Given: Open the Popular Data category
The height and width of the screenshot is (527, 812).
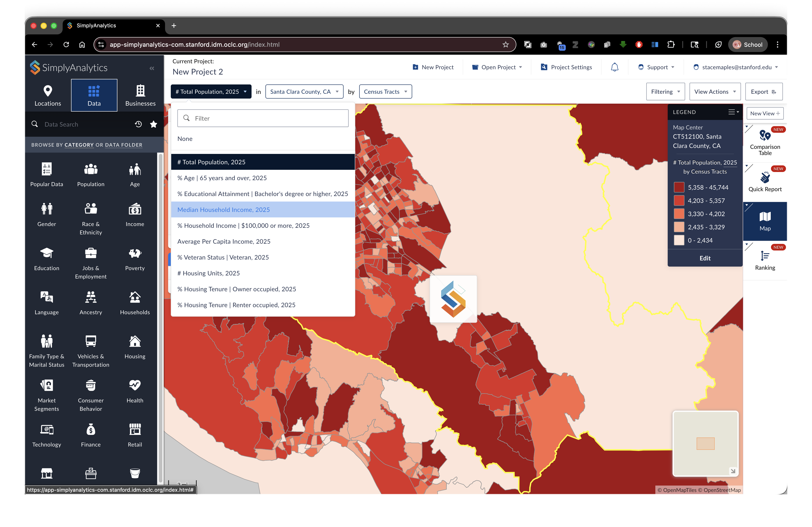Looking at the screenshot, I should 47,174.
